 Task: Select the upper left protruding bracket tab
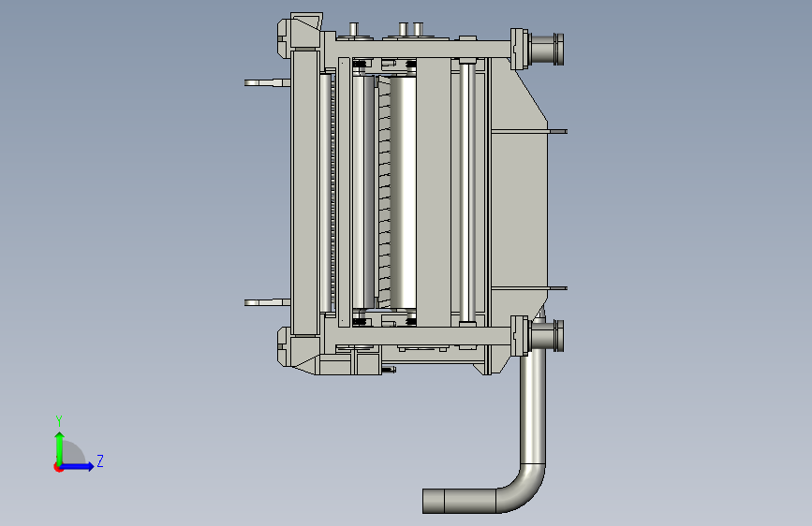click(267, 82)
